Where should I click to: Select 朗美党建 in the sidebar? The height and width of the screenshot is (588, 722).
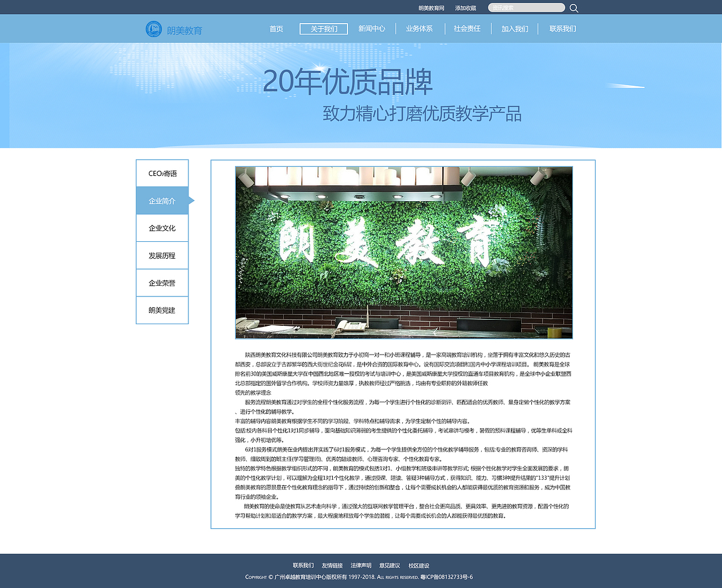(162, 310)
